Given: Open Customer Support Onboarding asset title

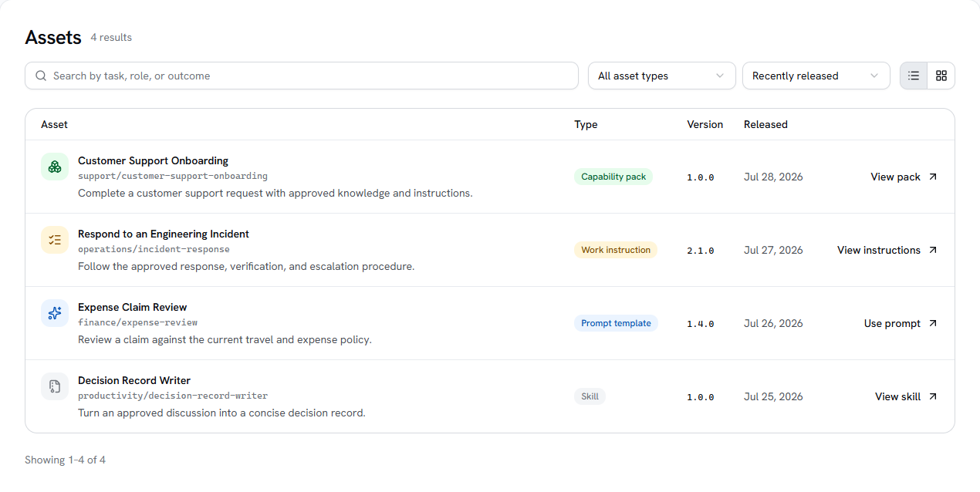Looking at the screenshot, I should click(x=153, y=160).
